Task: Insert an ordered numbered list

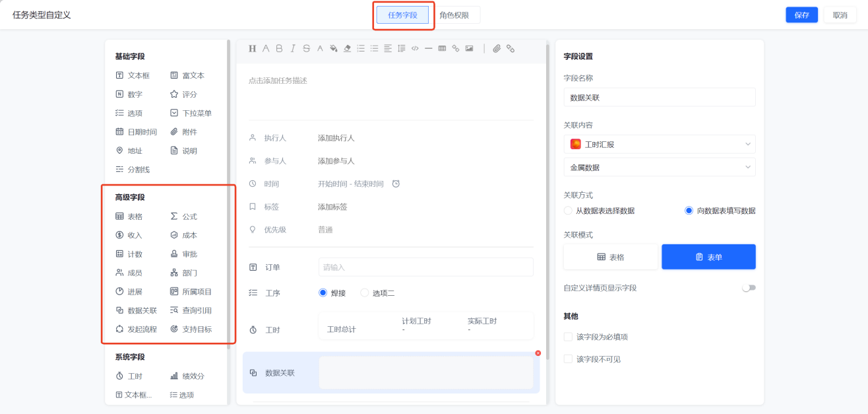Action: [x=361, y=48]
